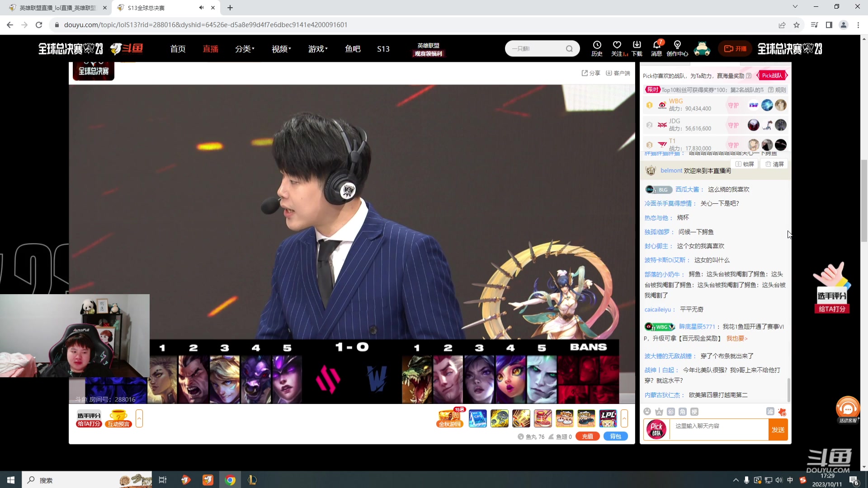Focus the chat input 这里输入聊天内容
868x488 pixels.
[718, 430]
